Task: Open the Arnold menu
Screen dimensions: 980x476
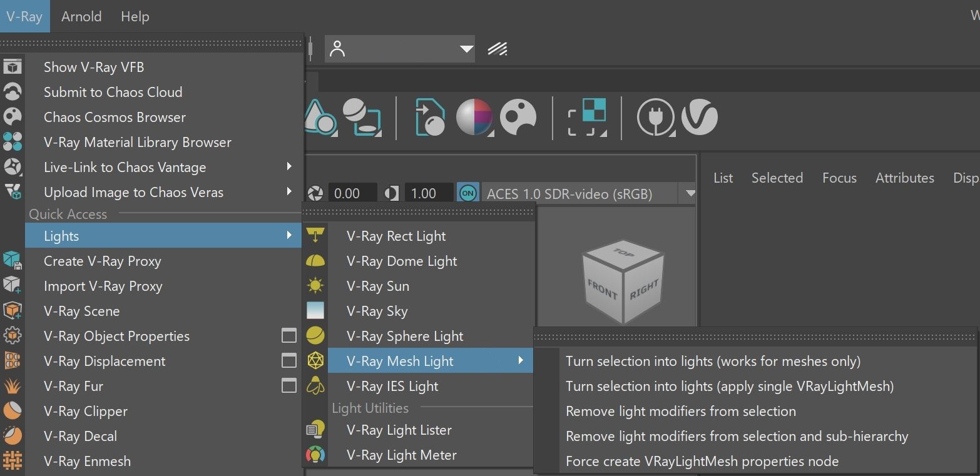Action: (81, 16)
